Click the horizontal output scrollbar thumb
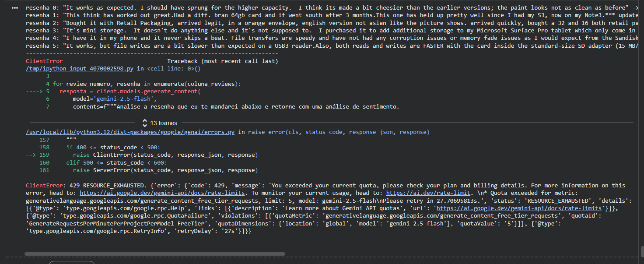644x264 pixels. click(x=155, y=253)
